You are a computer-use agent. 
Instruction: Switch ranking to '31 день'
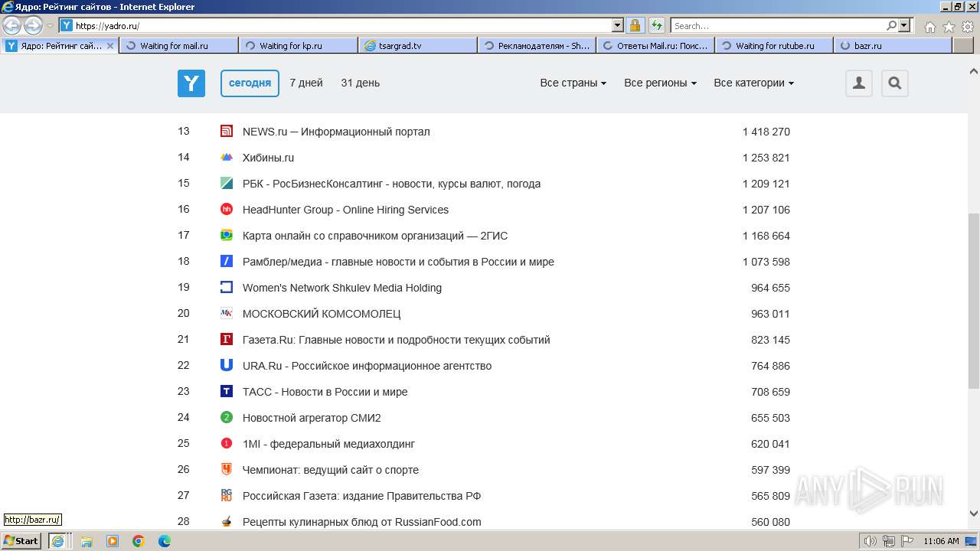[361, 83]
